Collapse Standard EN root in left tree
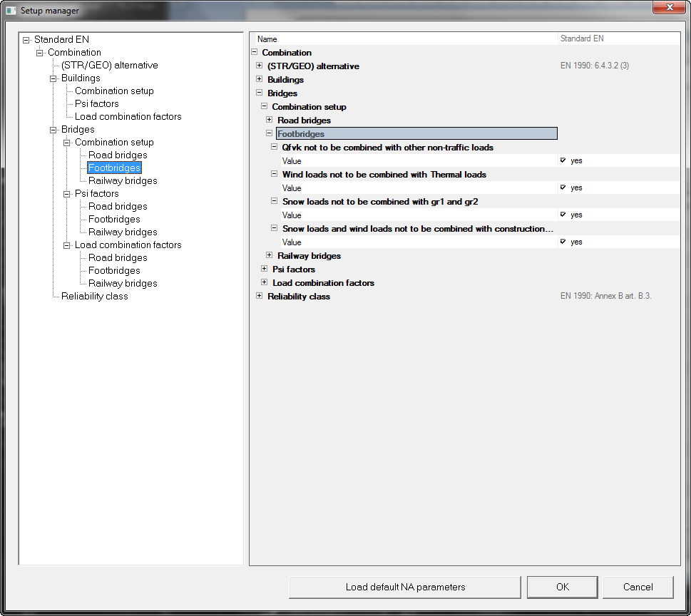 [26, 40]
